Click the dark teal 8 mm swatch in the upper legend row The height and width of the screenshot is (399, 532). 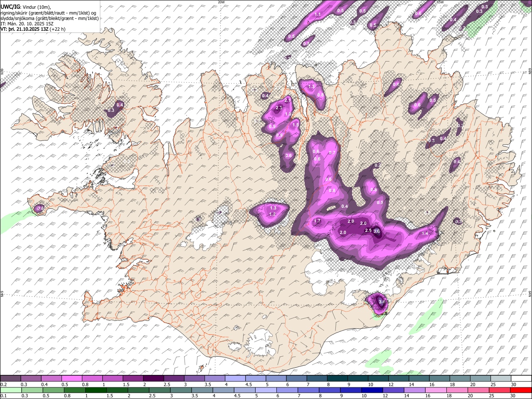click(x=337, y=379)
